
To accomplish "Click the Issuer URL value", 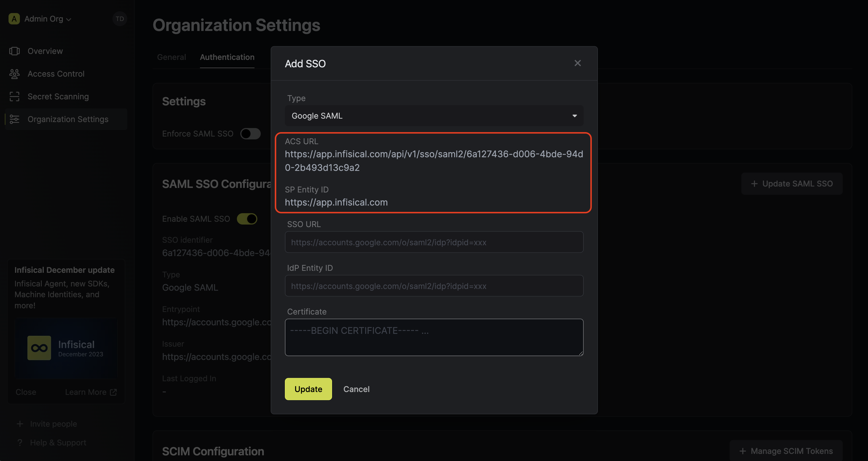I will pos(216,357).
